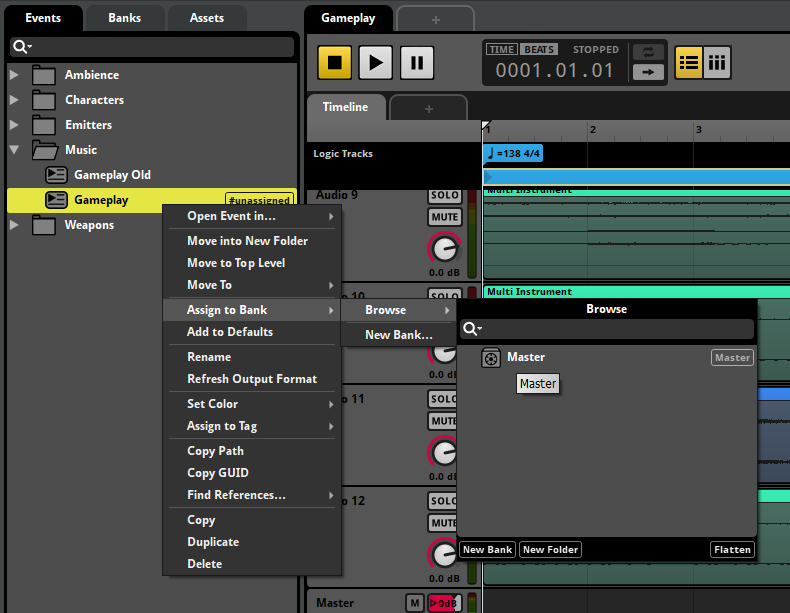Viewport: 790px width, 613px height.
Task: Expand the Weapons folder
Action: pyautogui.click(x=14, y=225)
